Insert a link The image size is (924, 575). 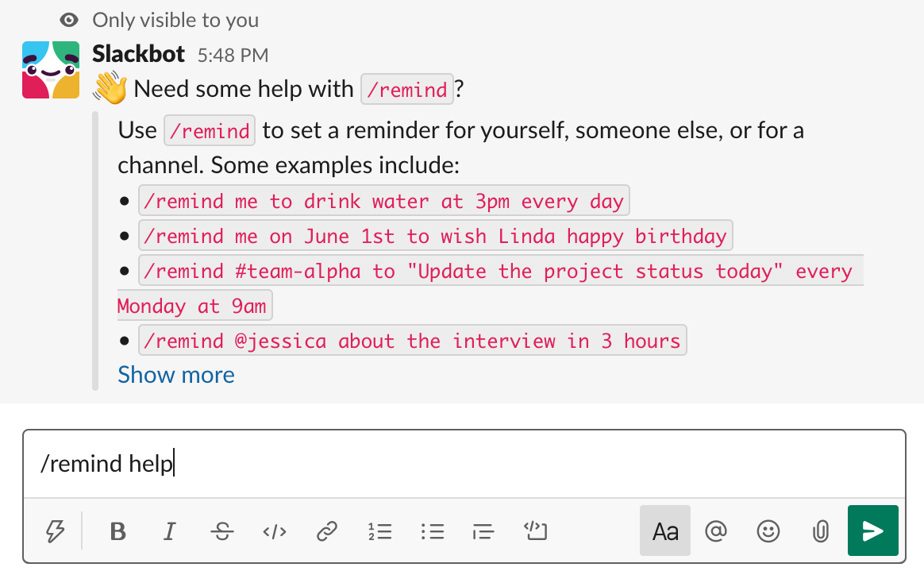[326, 531]
